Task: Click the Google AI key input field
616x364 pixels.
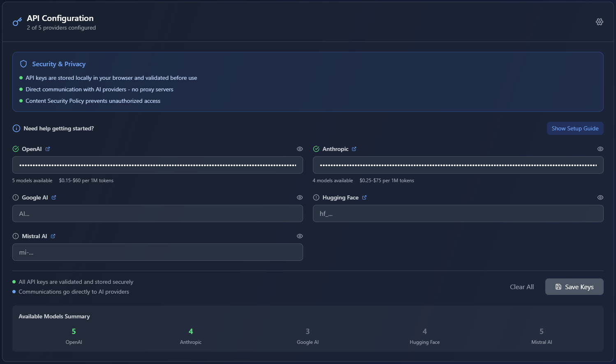Action: click(x=157, y=213)
